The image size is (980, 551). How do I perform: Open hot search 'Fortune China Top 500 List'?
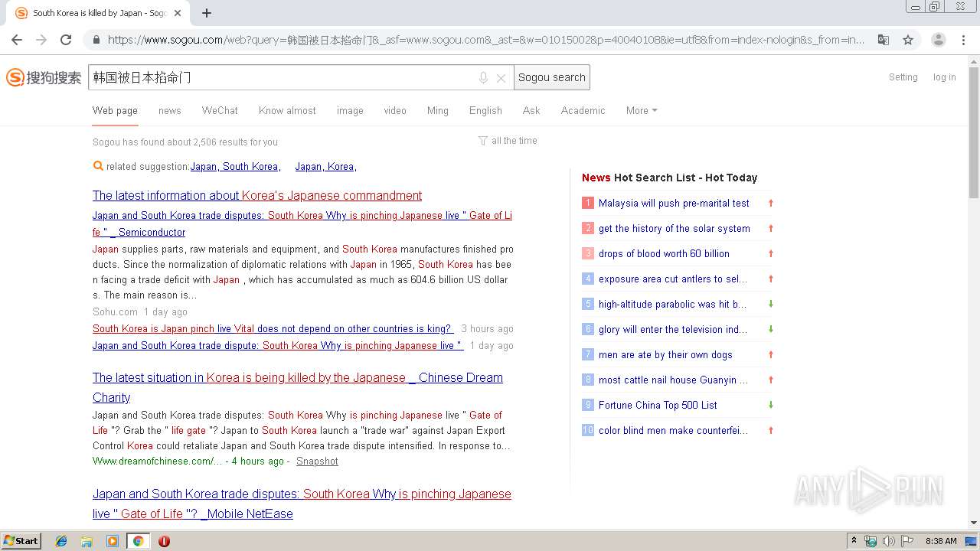(x=658, y=405)
